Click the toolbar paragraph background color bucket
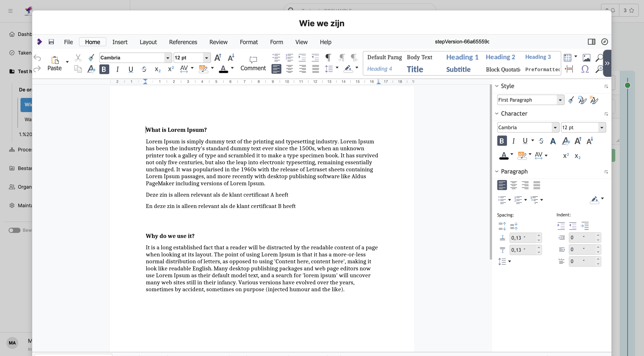Viewport: 644px width, 356px height. [348, 69]
